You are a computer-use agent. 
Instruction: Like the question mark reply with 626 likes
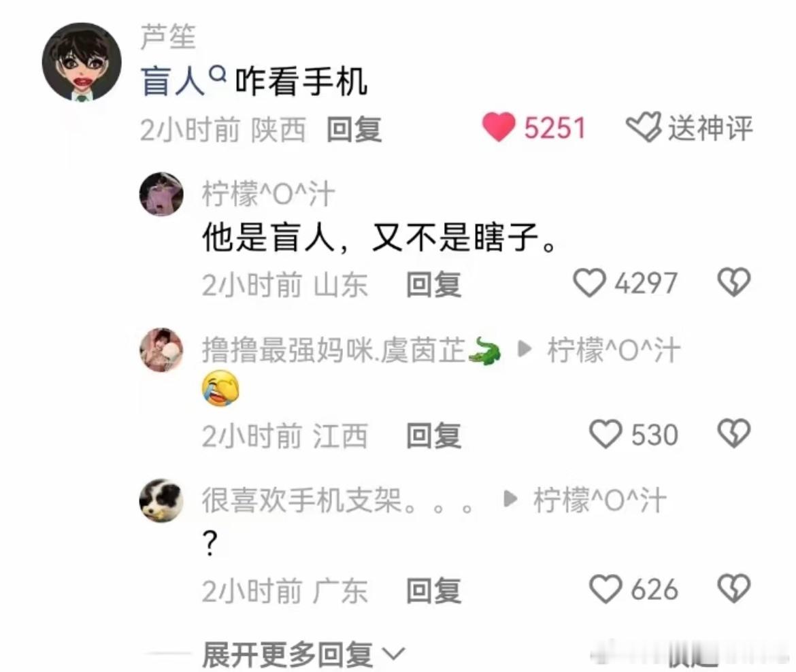click(x=605, y=589)
